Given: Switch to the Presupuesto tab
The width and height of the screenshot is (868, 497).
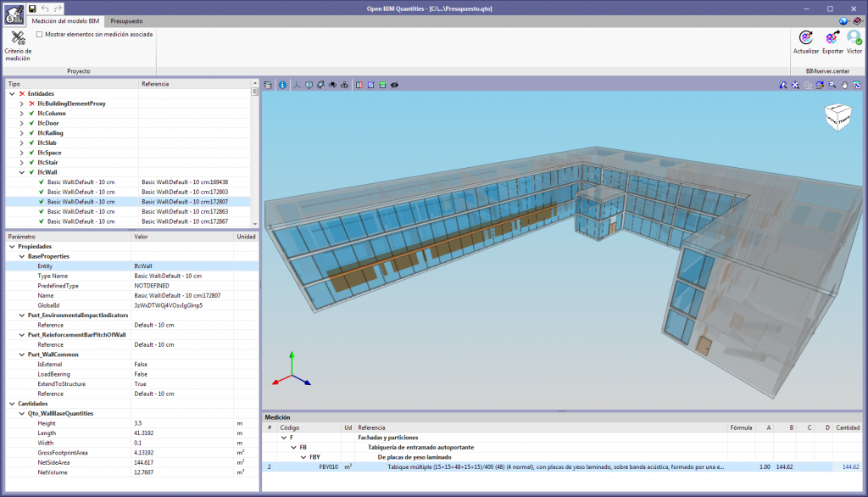Looking at the screenshot, I should 126,20.
